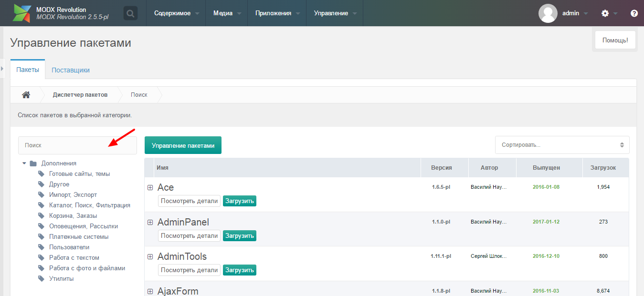Viewport: 644px width, 296px height.
Task: Select the Каталог, Поиск, Фильтрация category
Action: [90, 205]
